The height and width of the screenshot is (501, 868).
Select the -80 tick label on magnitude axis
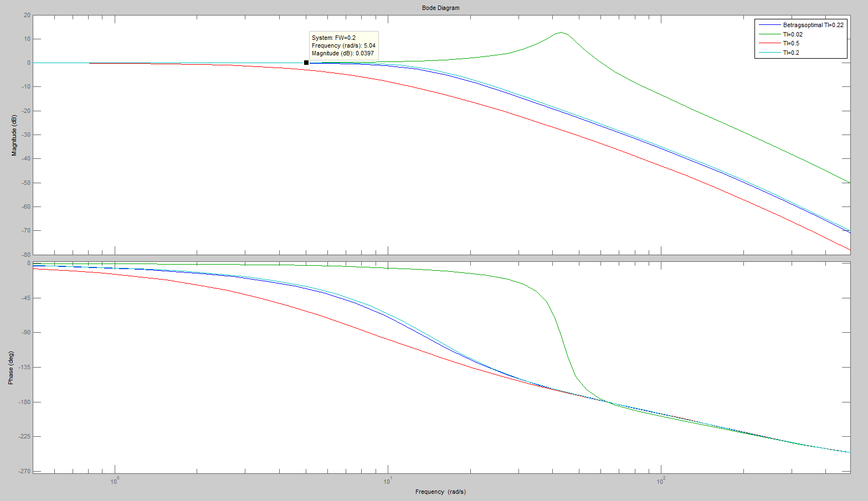pos(25,255)
